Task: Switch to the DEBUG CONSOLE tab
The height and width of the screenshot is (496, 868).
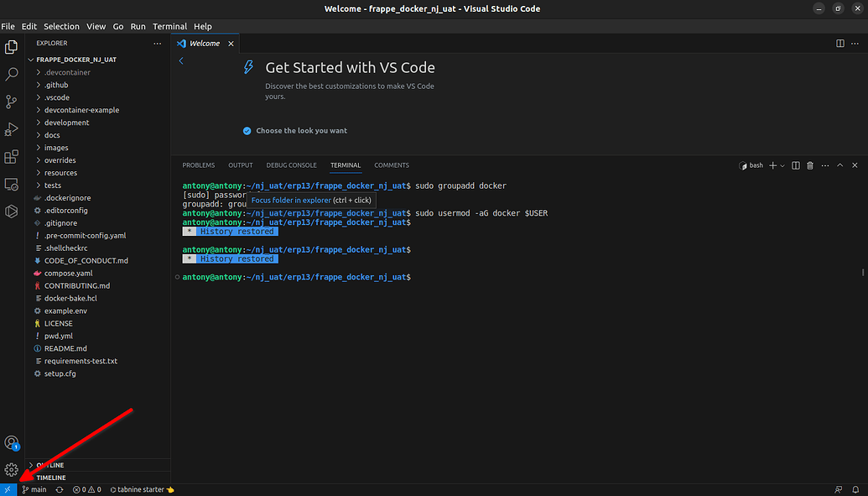Action: 291,165
